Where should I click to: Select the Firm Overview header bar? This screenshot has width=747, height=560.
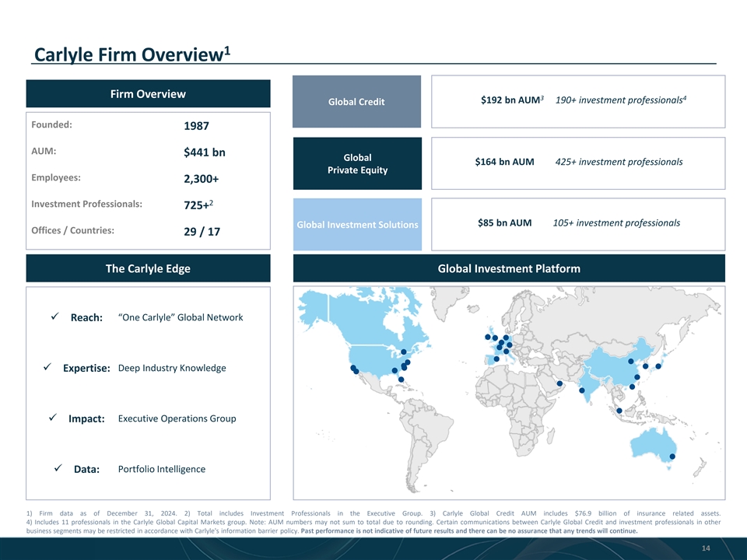click(x=148, y=94)
